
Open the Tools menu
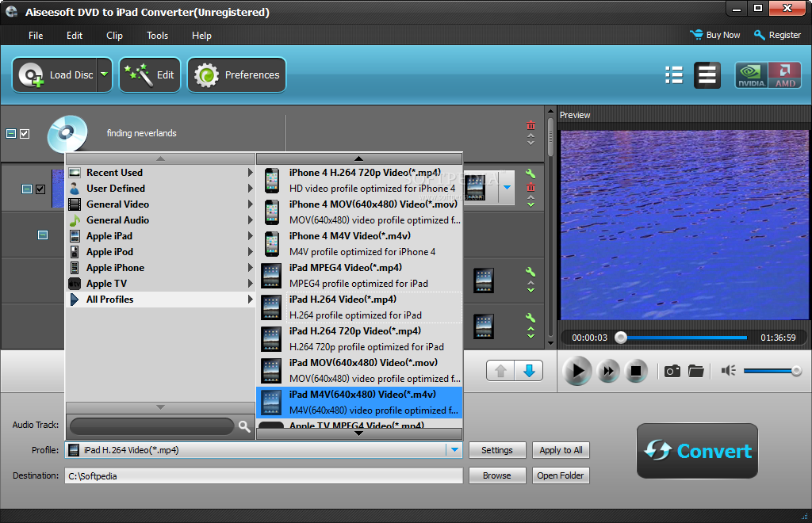click(x=158, y=35)
